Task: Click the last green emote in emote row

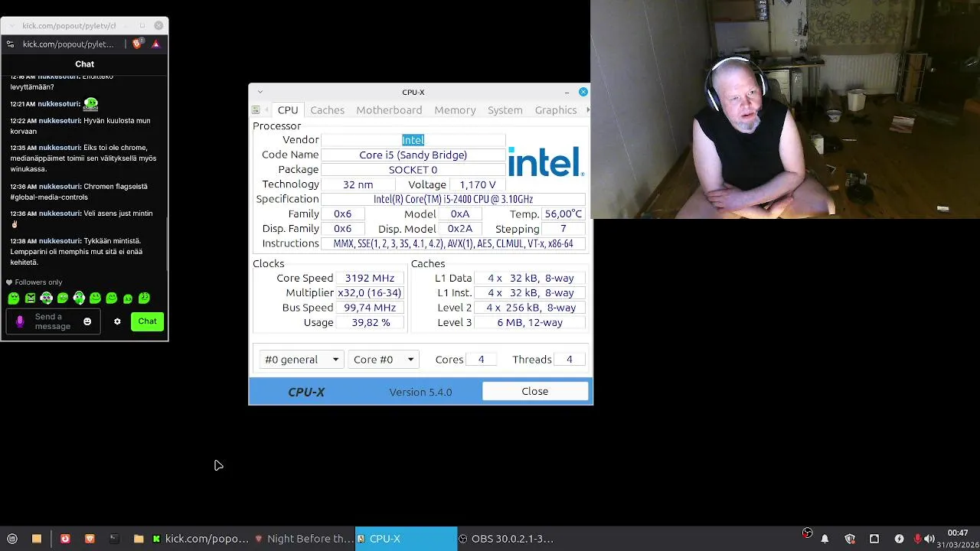Action: coord(144,298)
